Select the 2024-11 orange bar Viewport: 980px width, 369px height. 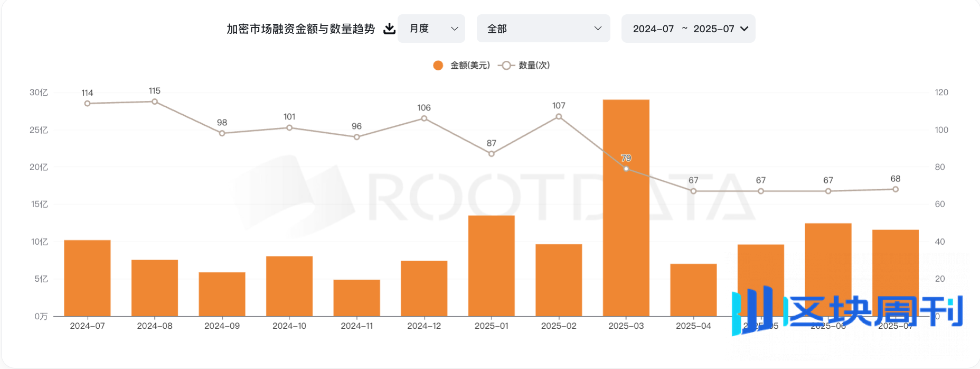click(357, 298)
